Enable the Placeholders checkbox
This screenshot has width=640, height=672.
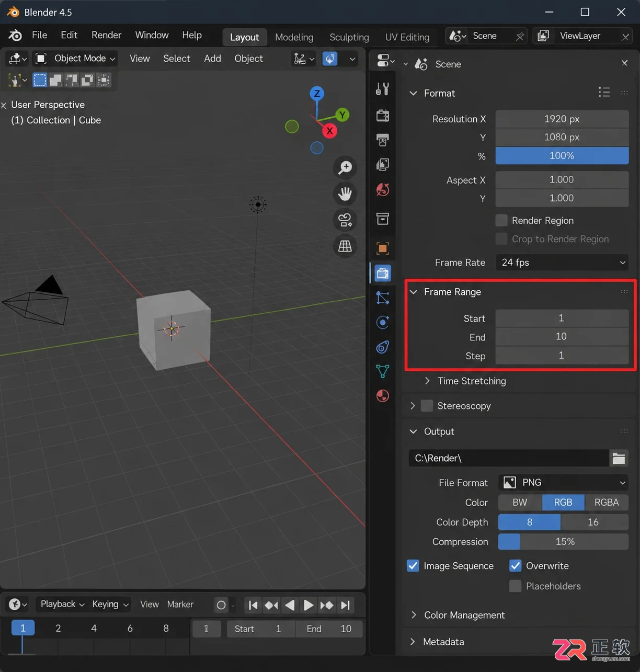(x=515, y=586)
